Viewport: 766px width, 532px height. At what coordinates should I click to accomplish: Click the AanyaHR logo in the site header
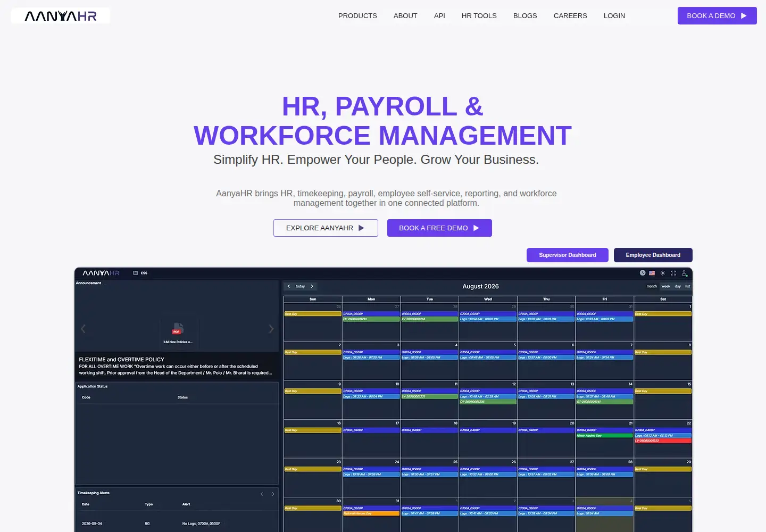[61, 16]
